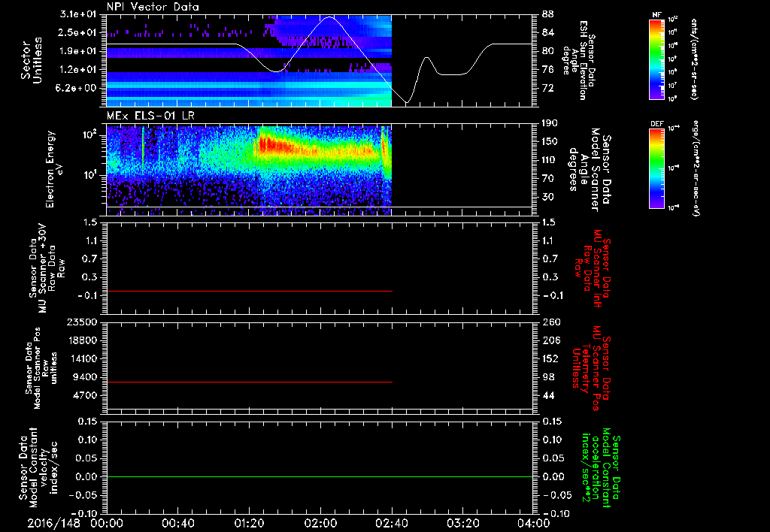Click the 76 degree sun elevation tick
Image resolution: width=770 pixels, height=532 pixels.
click(x=548, y=70)
